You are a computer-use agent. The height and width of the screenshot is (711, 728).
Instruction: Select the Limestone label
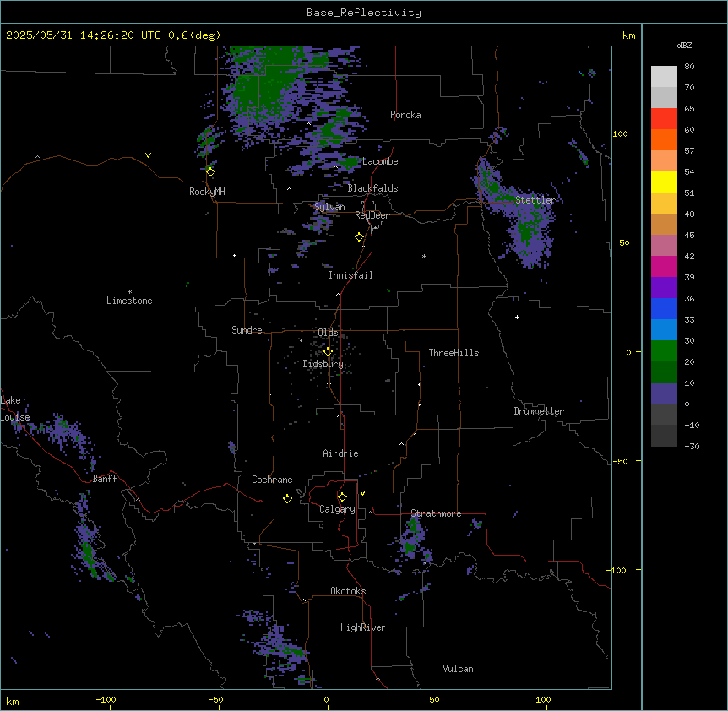(x=129, y=301)
